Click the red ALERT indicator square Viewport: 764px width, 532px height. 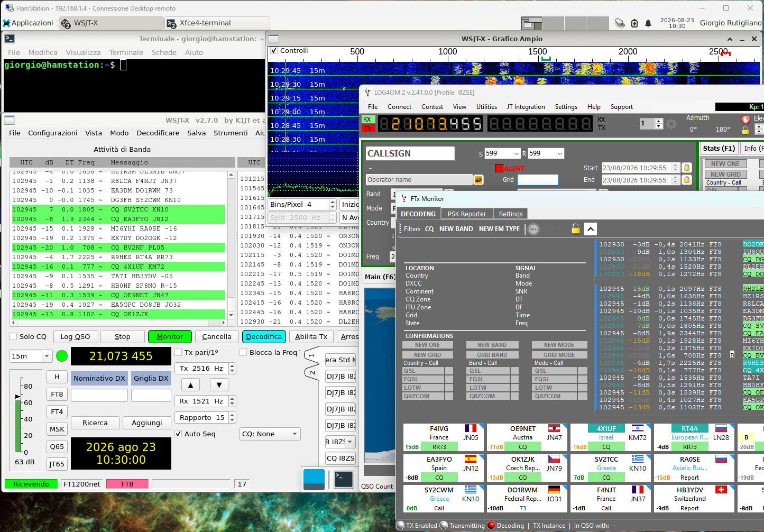[x=499, y=168]
